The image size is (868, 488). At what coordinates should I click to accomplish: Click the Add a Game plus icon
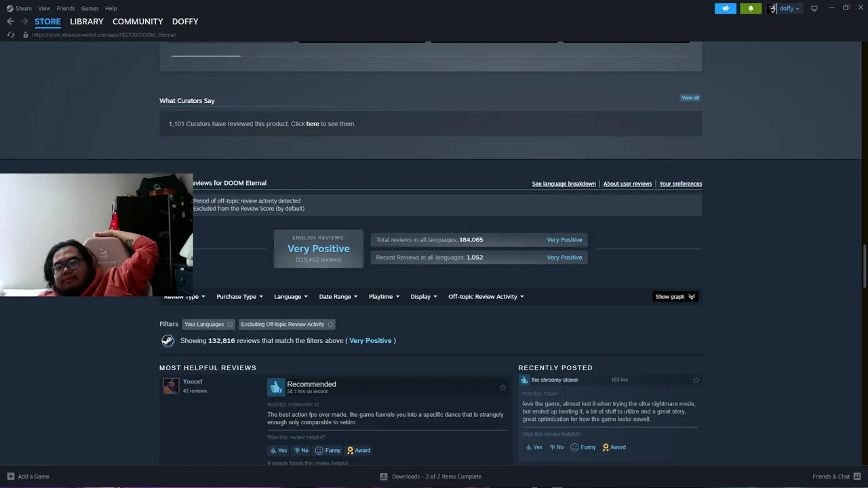(x=10, y=476)
